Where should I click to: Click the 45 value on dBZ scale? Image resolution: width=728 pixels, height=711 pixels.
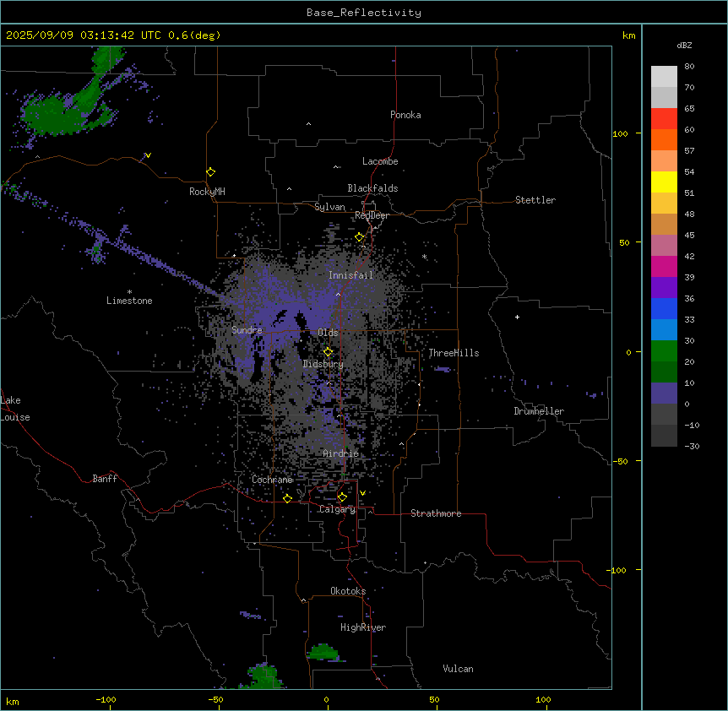pos(689,236)
